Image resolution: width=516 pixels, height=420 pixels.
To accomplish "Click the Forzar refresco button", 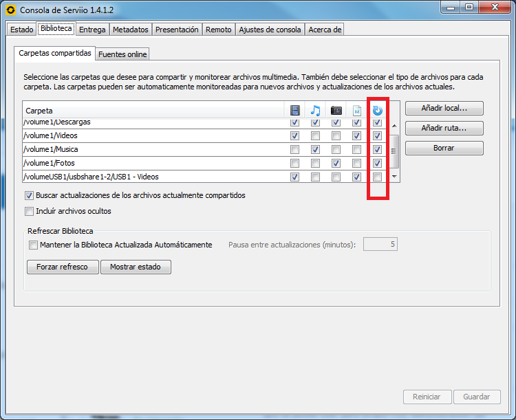I will click(63, 267).
